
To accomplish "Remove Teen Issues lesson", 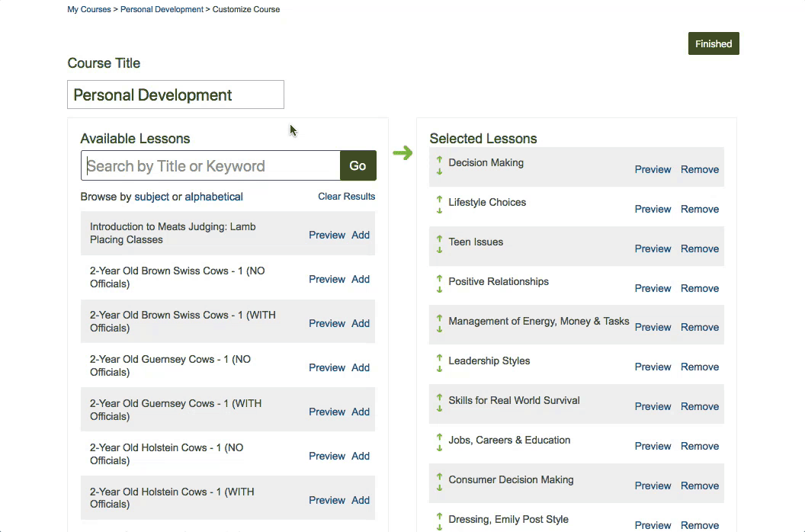I will (x=700, y=248).
